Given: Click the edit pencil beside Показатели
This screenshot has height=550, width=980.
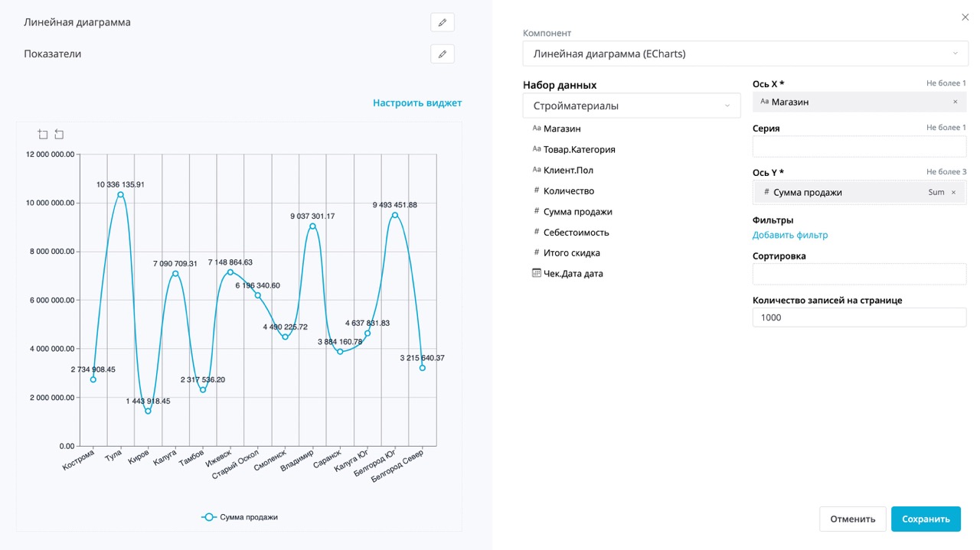Looking at the screenshot, I should coord(442,54).
